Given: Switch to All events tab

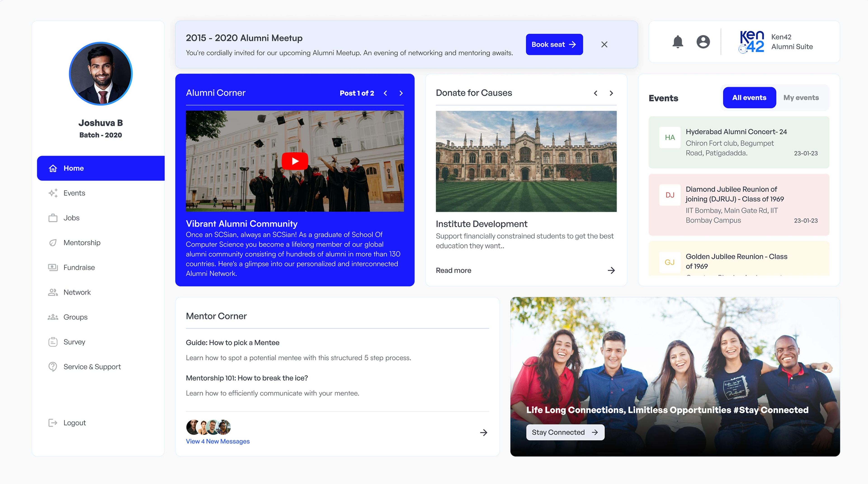Looking at the screenshot, I should pos(749,98).
